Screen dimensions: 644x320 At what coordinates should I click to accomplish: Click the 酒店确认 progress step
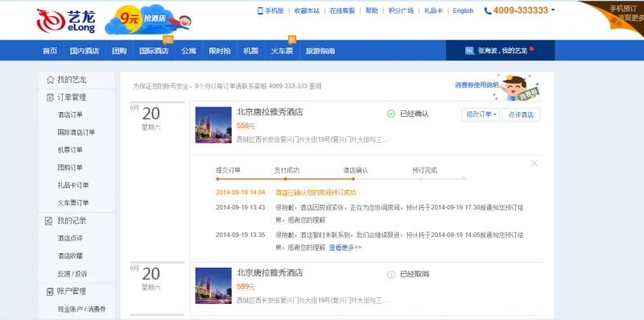click(x=356, y=170)
